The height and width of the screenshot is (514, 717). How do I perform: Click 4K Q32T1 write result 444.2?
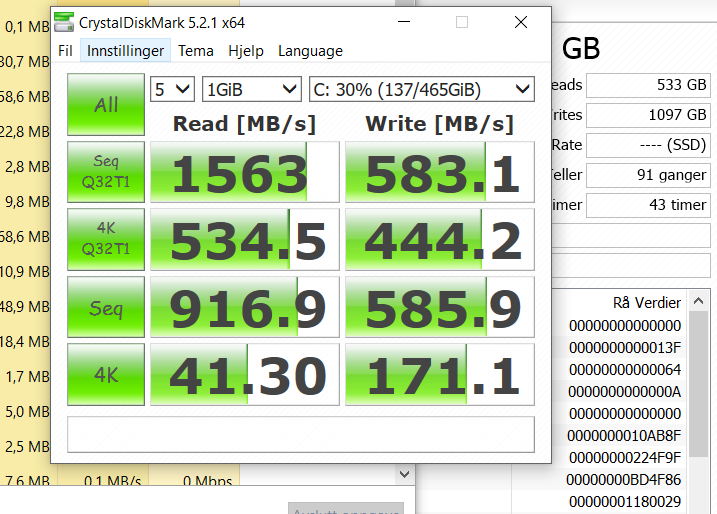pyautogui.click(x=440, y=239)
